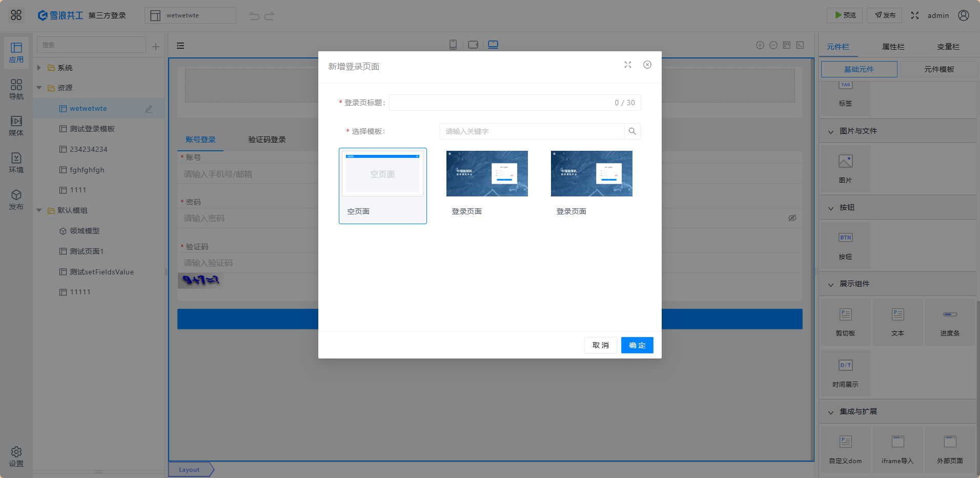Focus the 登录页标题 input field
This screenshot has width=980, height=478.
515,103
